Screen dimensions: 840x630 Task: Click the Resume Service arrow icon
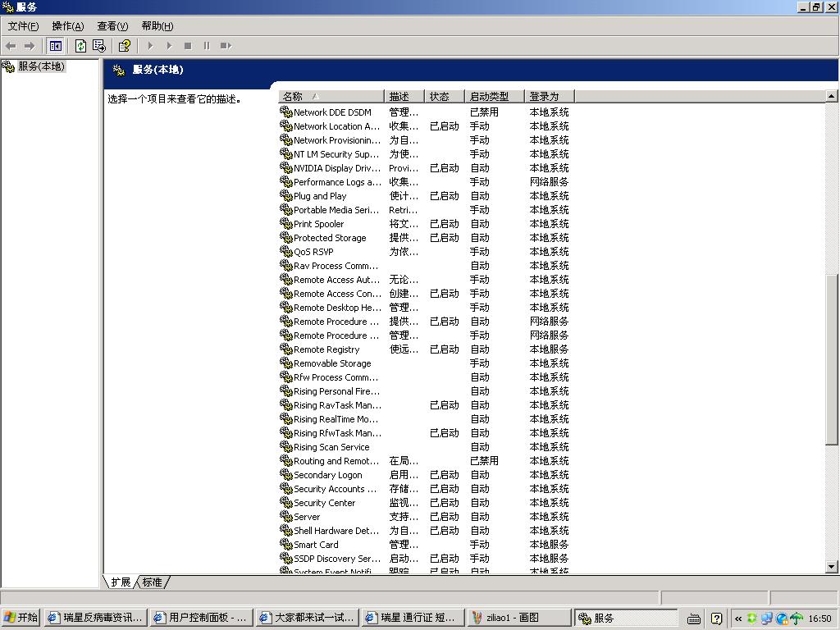(x=169, y=46)
